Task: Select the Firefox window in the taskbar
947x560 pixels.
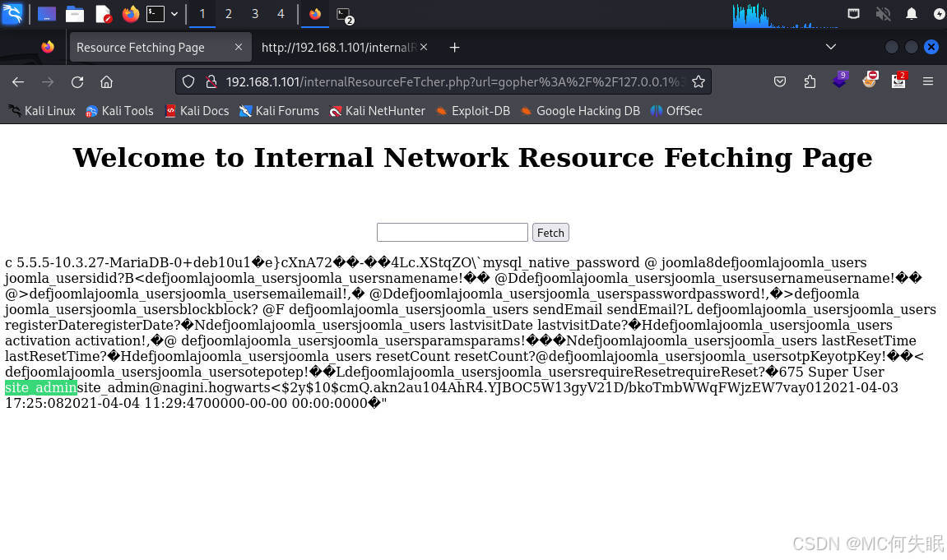Action: (x=315, y=13)
